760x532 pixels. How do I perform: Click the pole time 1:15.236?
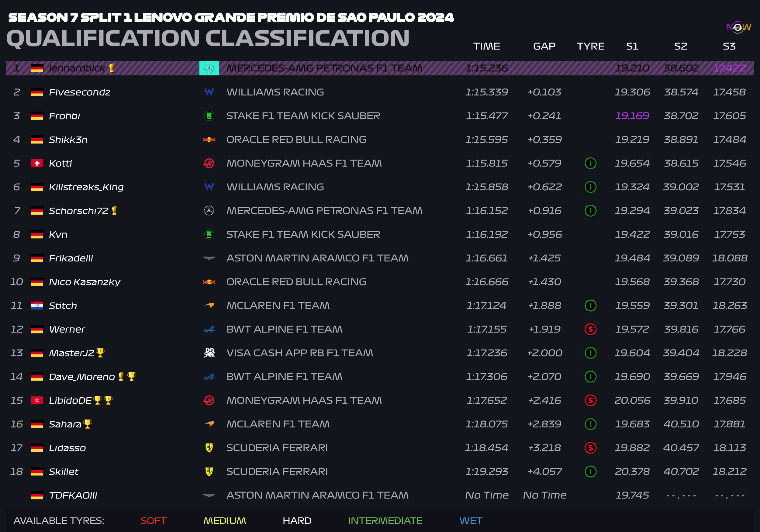click(x=487, y=68)
